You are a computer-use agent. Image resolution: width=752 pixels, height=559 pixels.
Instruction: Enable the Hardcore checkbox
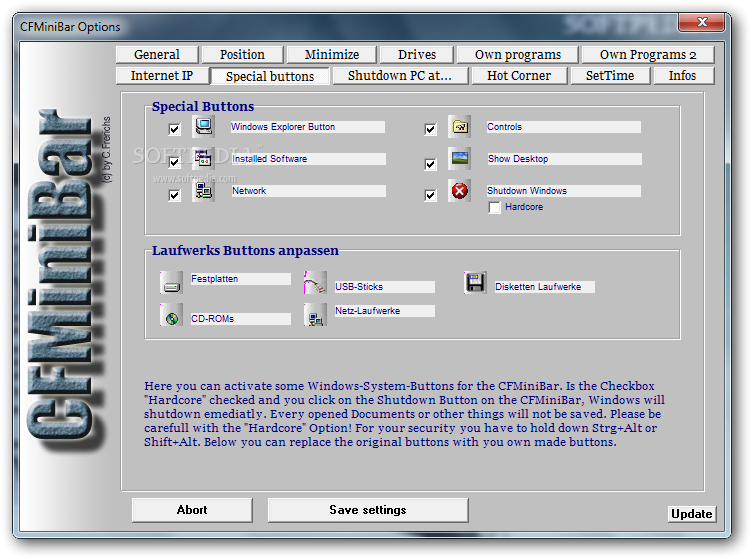tap(494, 208)
